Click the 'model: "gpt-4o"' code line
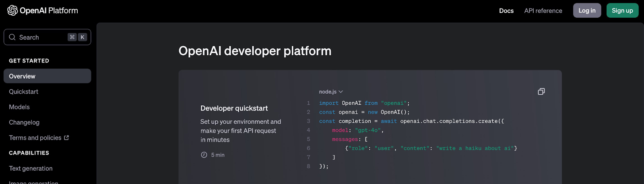 358,130
